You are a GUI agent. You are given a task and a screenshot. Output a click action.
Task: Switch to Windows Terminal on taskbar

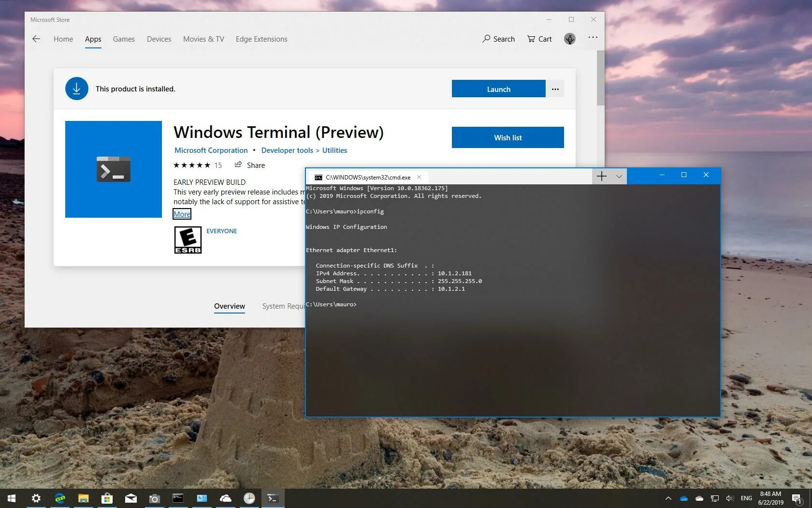point(273,498)
